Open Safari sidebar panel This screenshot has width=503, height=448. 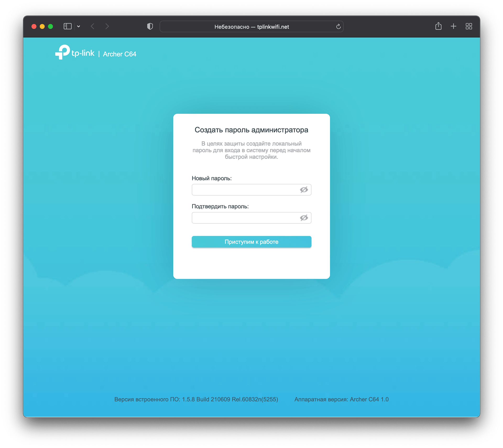(67, 26)
